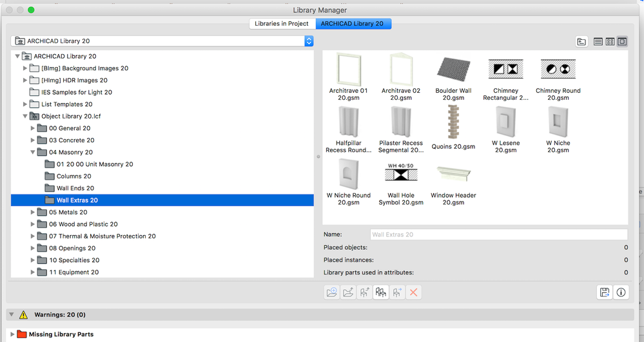Expand the 10 Specialties 20 folder
Image resolution: width=644 pixels, height=342 pixels.
(x=33, y=260)
